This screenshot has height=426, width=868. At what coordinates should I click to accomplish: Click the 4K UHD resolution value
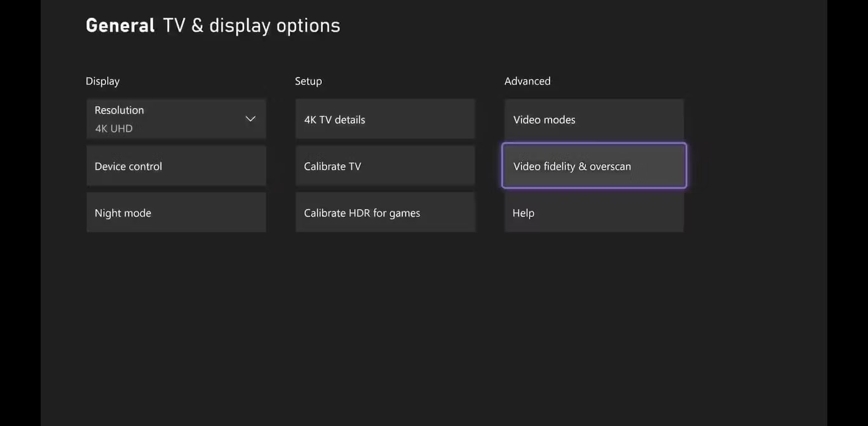click(114, 128)
